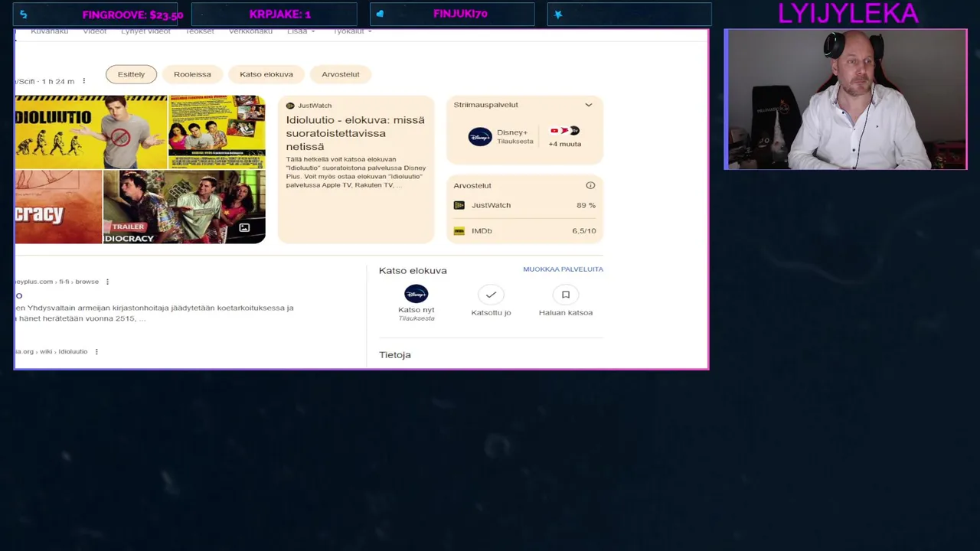Collapse the Striimauspalvelut panel chevron

[589, 105]
